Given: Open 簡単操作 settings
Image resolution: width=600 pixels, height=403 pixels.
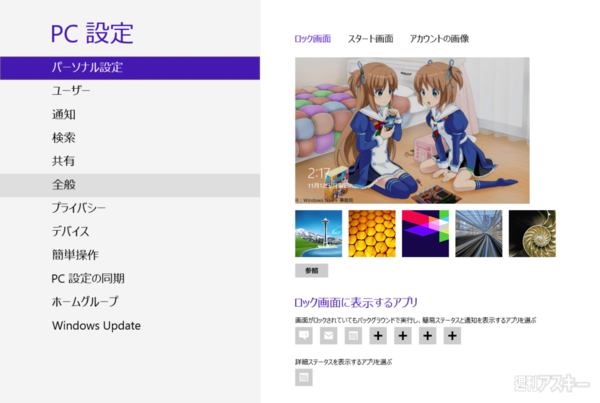Looking at the screenshot, I should pyautogui.click(x=130, y=255).
